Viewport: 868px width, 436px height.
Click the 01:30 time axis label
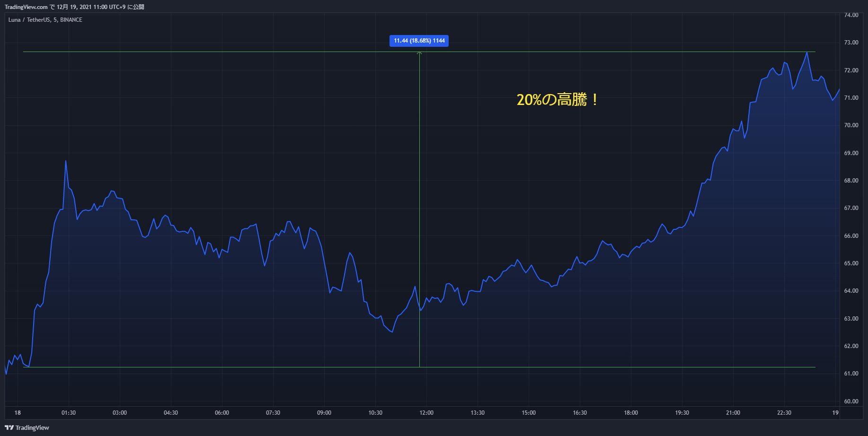pos(69,413)
